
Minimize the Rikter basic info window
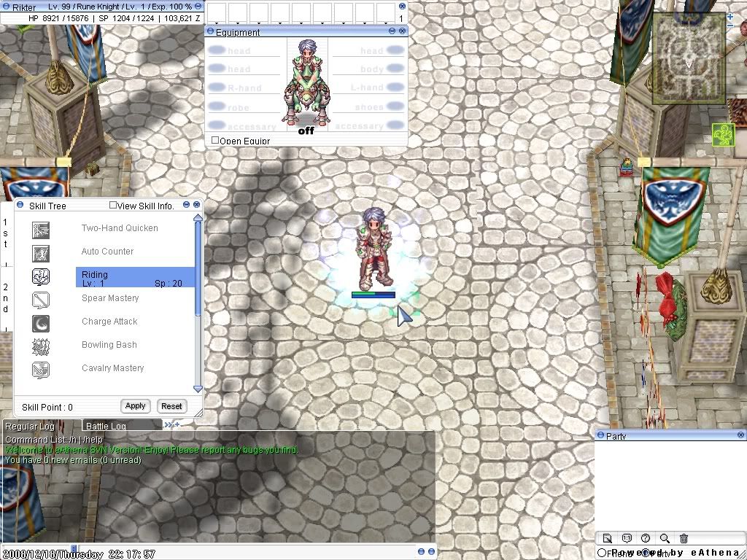198,7
